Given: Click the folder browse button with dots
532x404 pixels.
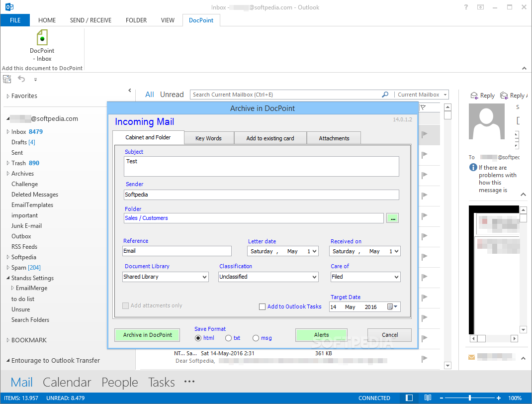Looking at the screenshot, I should click(393, 218).
